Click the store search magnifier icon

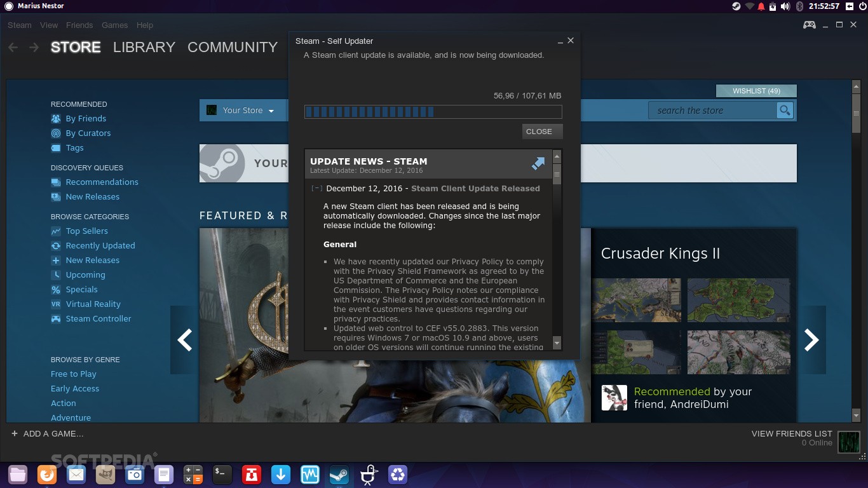pyautogui.click(x=785, y=111)
